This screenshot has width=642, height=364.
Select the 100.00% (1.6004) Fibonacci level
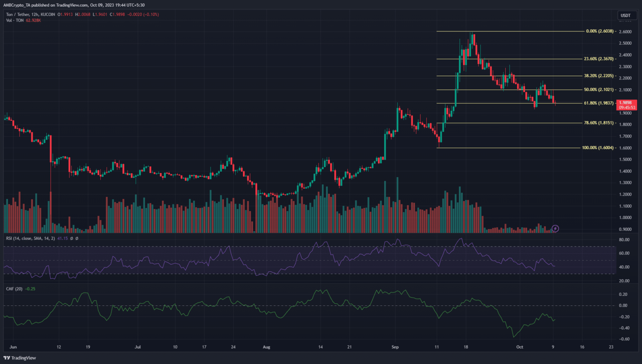(x=598, y=148)
